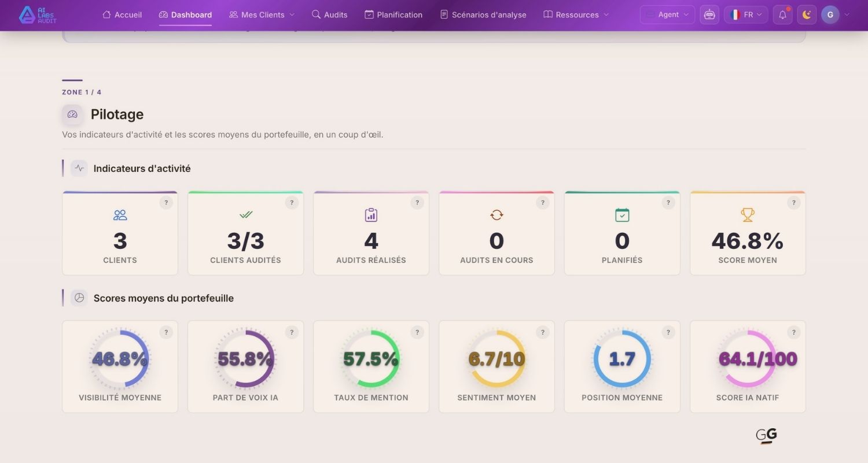
Task: Go to the Audits page
Action: (329, 14)
